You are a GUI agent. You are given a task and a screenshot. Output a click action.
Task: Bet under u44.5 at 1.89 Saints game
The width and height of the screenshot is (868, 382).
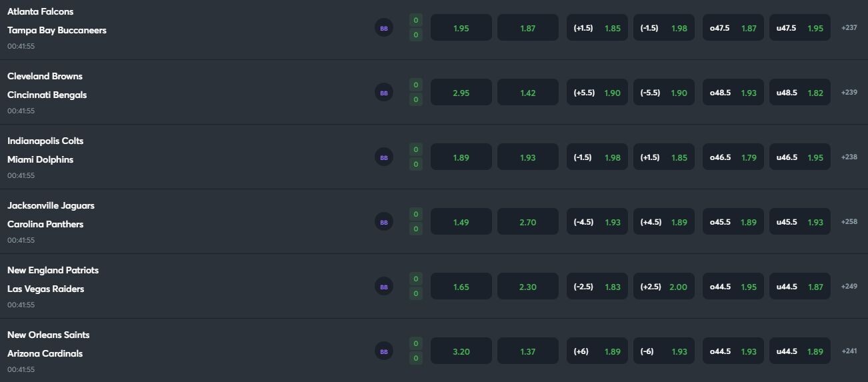800,351
